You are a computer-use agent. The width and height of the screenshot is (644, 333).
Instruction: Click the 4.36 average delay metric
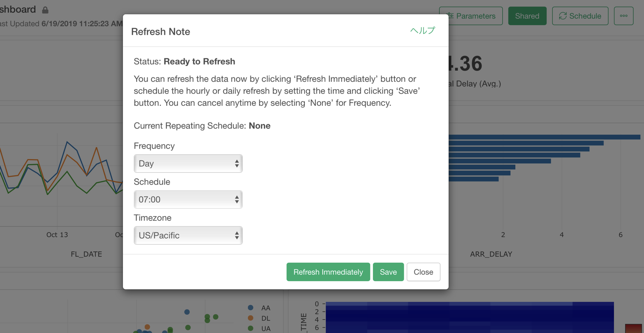[x=465, y=64]
